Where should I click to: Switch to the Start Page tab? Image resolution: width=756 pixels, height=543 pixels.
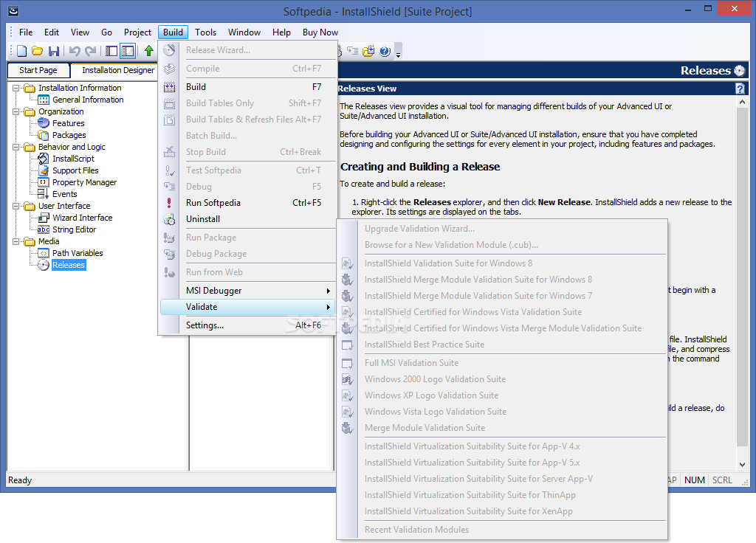point(38,70)
